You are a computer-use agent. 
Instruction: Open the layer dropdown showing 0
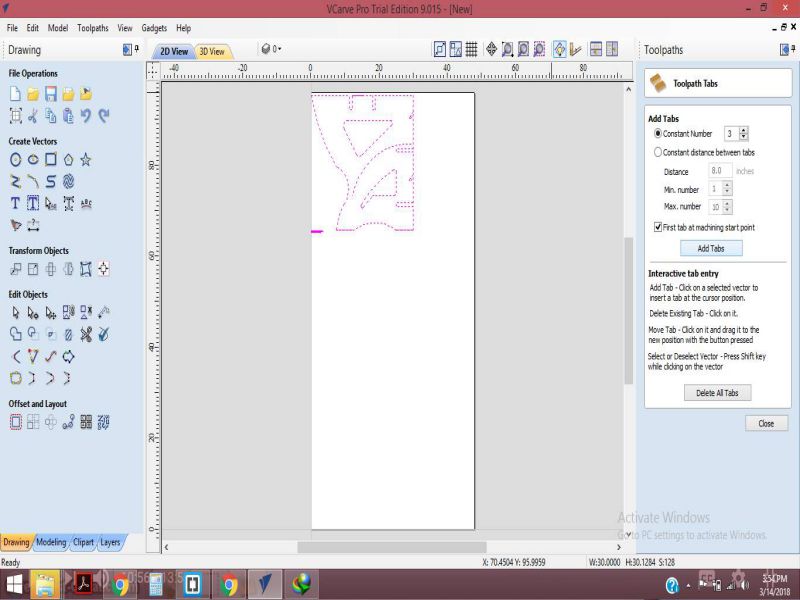point(271,49)
